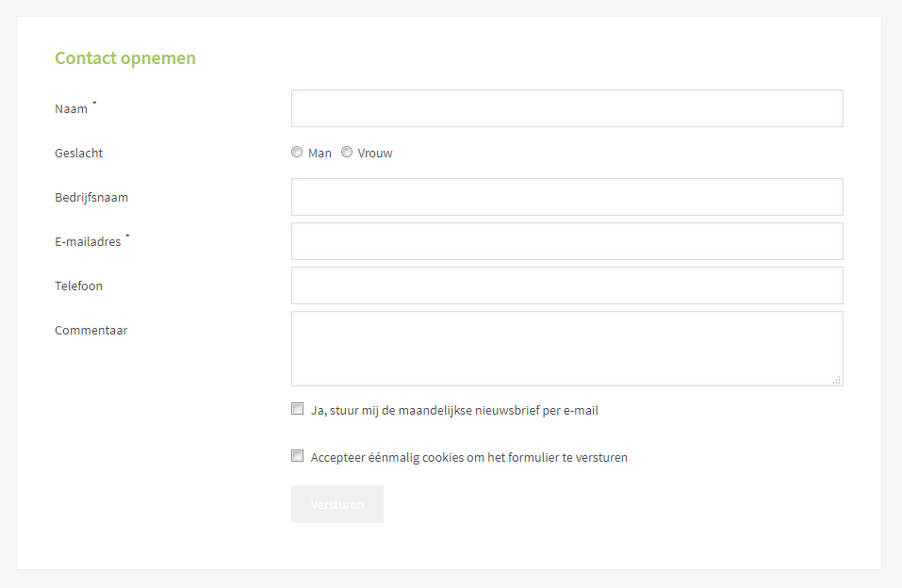Tick the monthly newsletter checkbox

[x=298, y=409]
